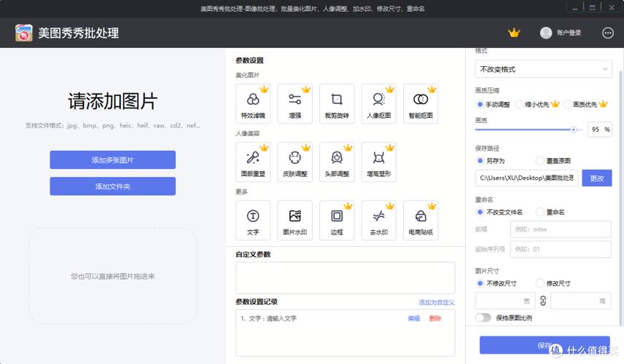Click the 起始序列号 start number field
Image resolution: width=624 pixels, height=364 pixels.
[x=561, y=249]
